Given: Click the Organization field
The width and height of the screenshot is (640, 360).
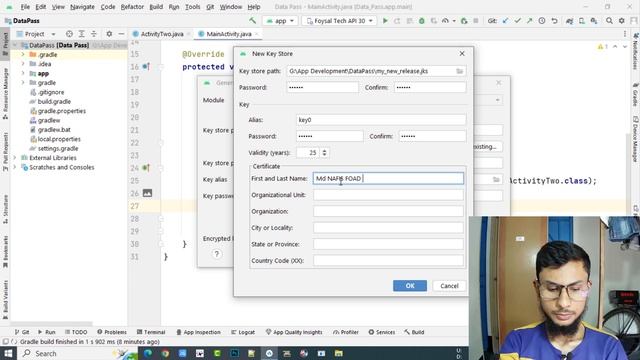Looking at the screenshot, I should pyautogui.click(x=388, y=211).
